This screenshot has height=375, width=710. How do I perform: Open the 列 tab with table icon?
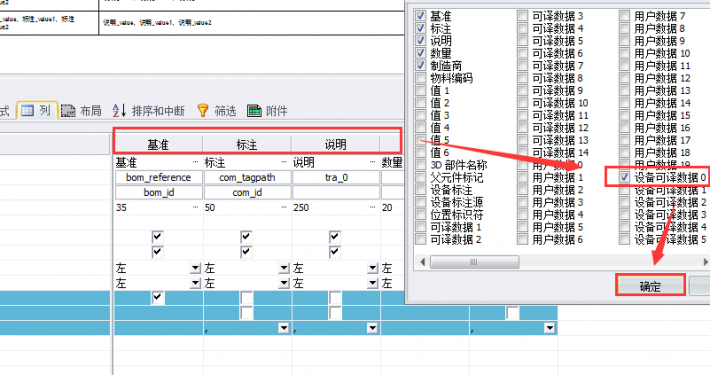tap(37, 110)
